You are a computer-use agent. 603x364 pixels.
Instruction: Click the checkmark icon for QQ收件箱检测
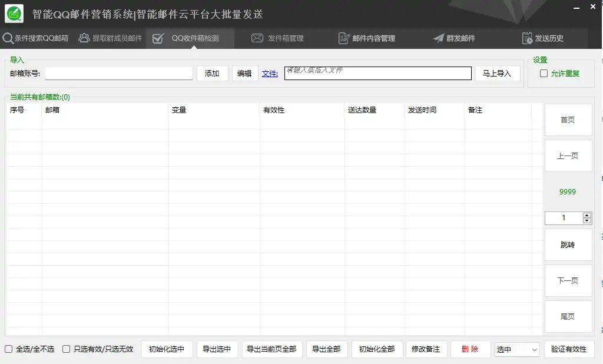(158, 38)
